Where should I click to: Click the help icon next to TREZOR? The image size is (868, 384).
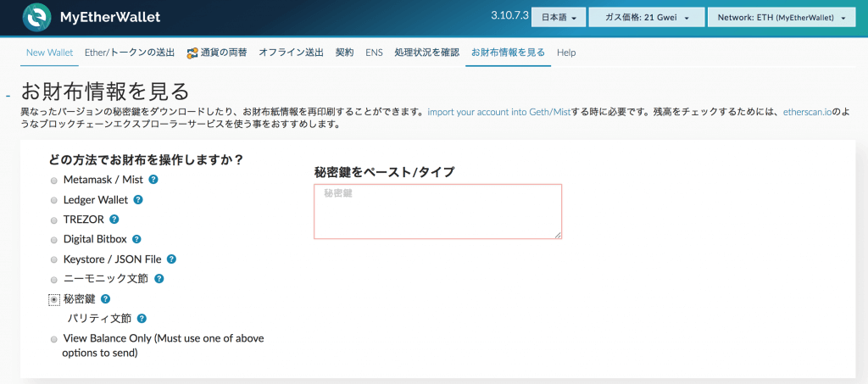114,219
